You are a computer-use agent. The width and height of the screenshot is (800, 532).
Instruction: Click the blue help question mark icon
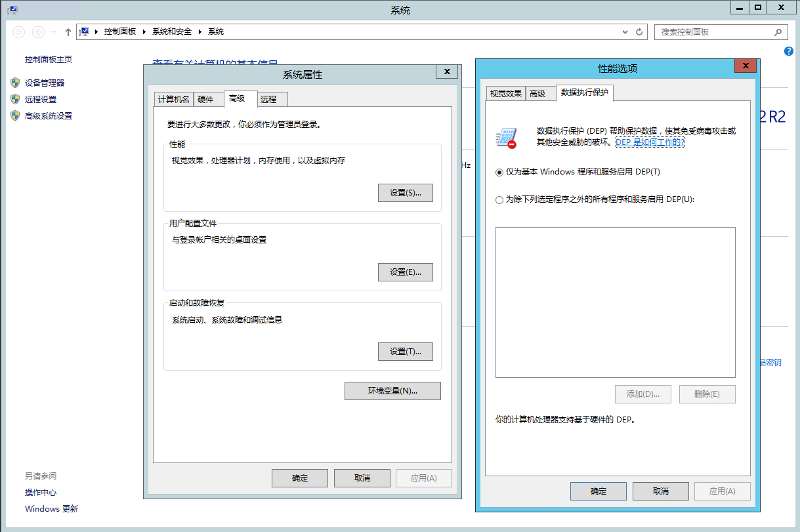789,51
